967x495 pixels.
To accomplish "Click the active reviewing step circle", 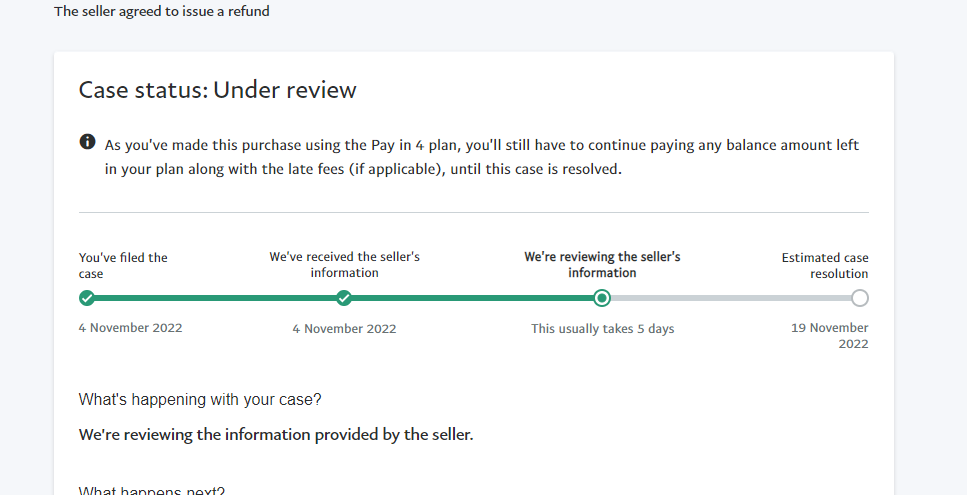I will point(602,298).
